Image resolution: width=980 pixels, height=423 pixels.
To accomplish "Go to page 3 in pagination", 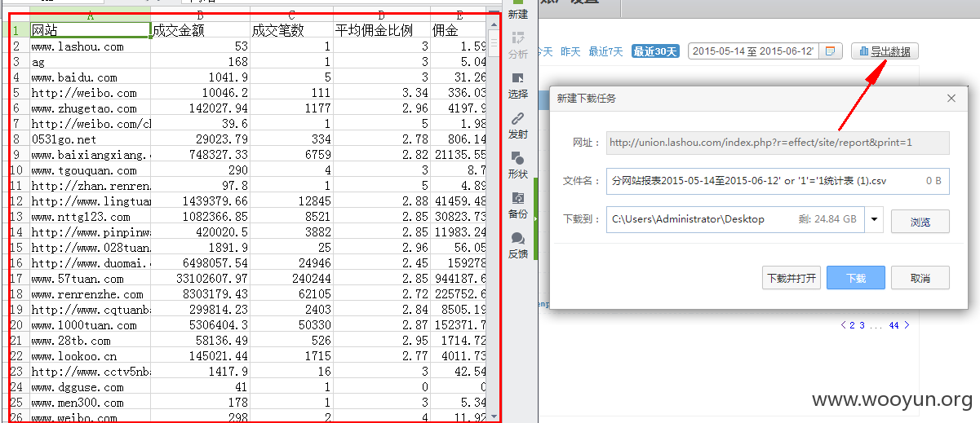I will 862,325.
